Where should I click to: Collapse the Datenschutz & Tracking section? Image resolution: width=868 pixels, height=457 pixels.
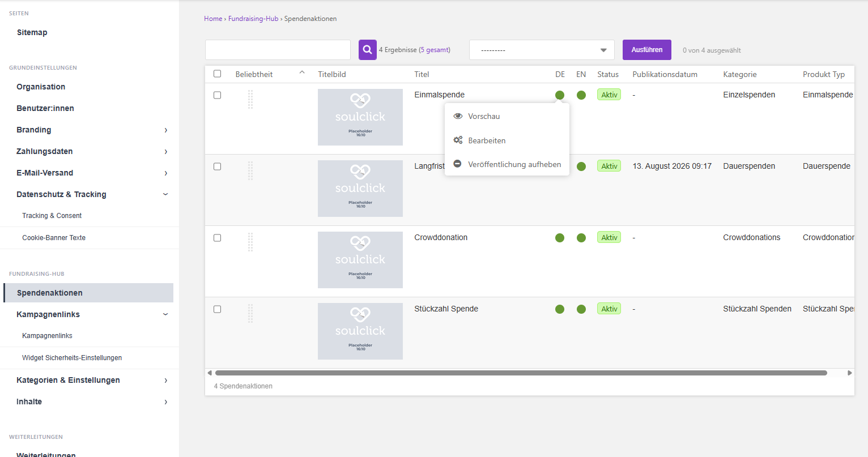tap(165, 194)
